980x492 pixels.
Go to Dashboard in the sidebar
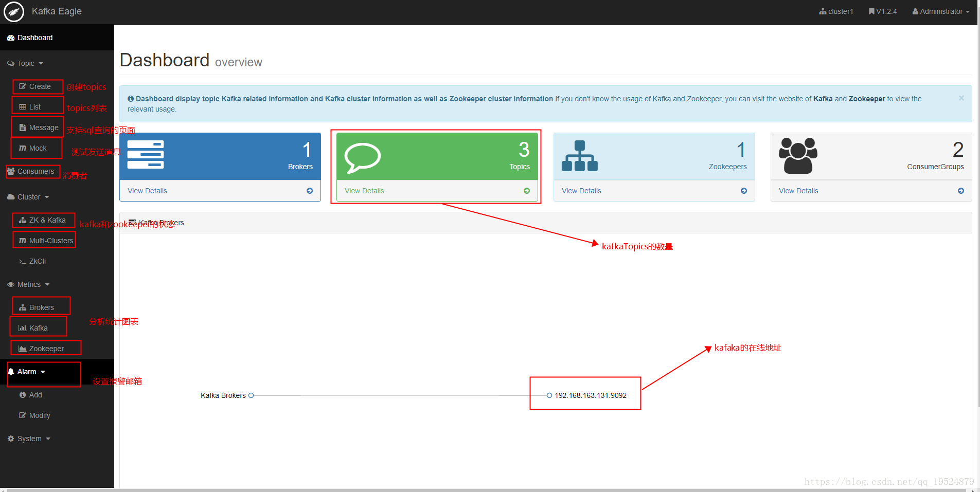click(57, 38)
